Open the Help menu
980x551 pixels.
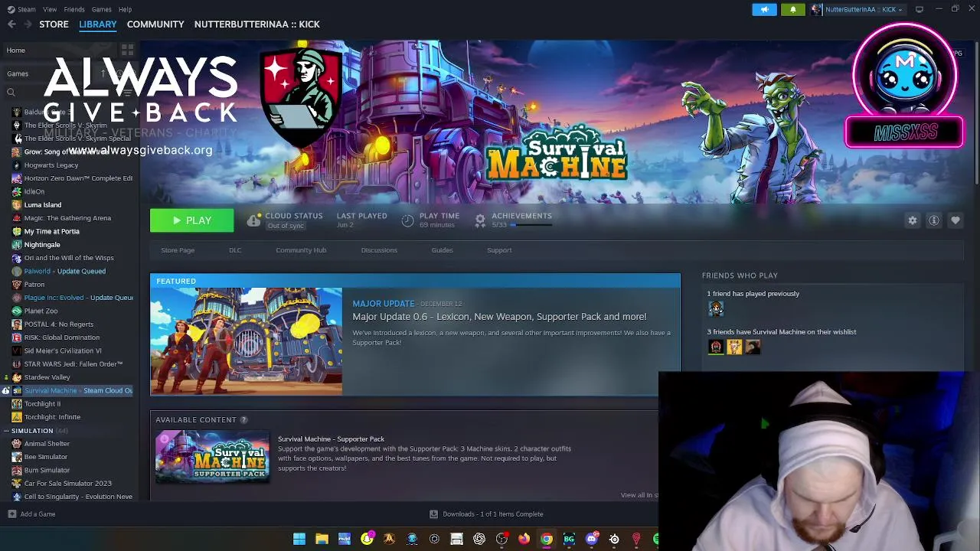125,9
